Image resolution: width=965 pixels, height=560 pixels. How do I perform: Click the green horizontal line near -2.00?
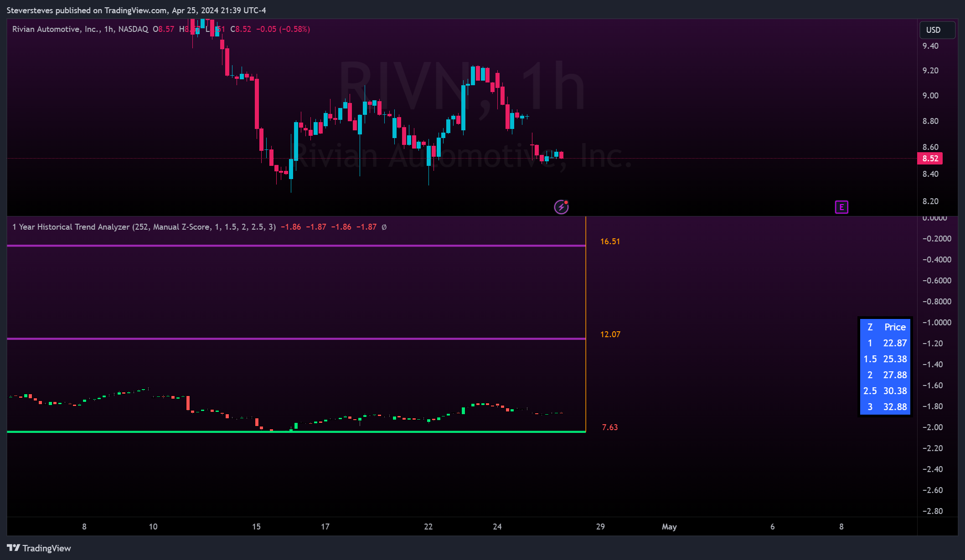[296, 432]
